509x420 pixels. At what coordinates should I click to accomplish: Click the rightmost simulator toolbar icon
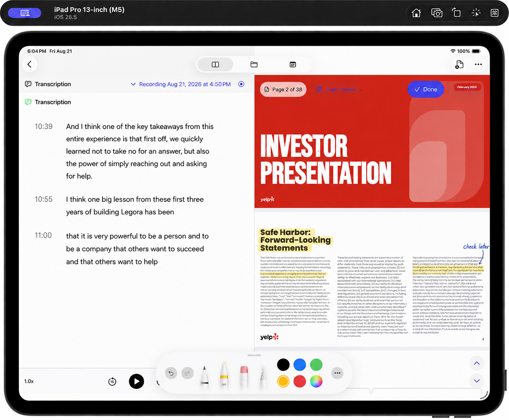click(x=495, y=13)
